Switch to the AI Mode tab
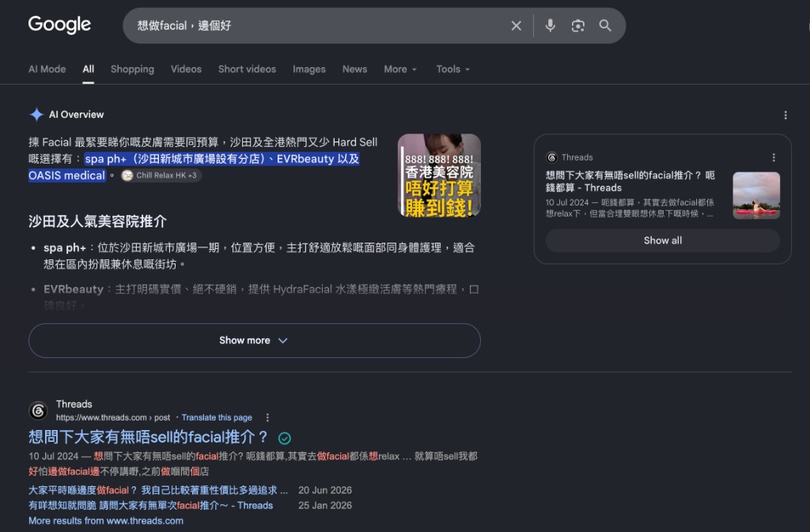 click(x=47, y=69)
